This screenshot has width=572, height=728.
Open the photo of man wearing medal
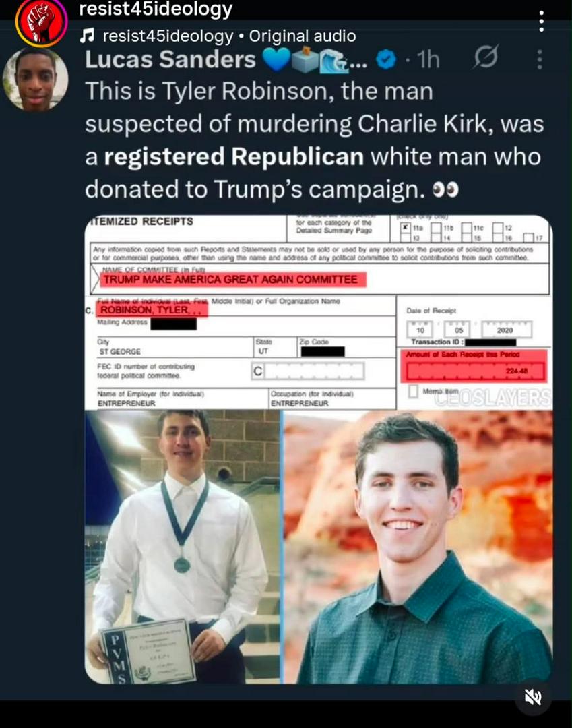click(183, 547)
